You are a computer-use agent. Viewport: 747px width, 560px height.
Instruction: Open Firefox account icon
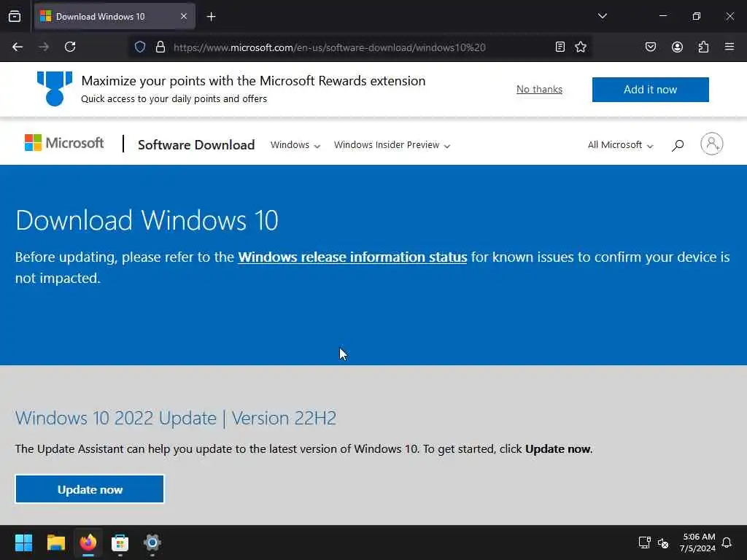coord(677,47)
